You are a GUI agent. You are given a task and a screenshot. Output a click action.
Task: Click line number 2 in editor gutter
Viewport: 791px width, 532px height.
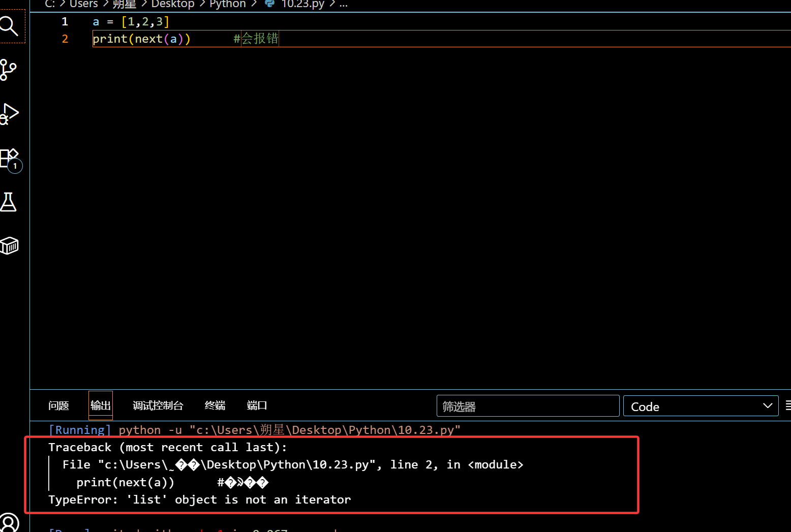[65, 39]
